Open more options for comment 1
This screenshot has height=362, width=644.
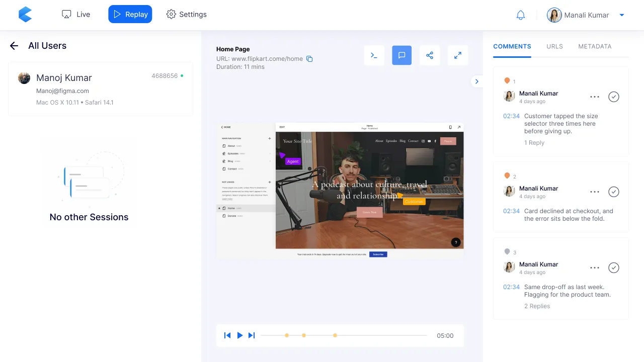tap(595, 97)
